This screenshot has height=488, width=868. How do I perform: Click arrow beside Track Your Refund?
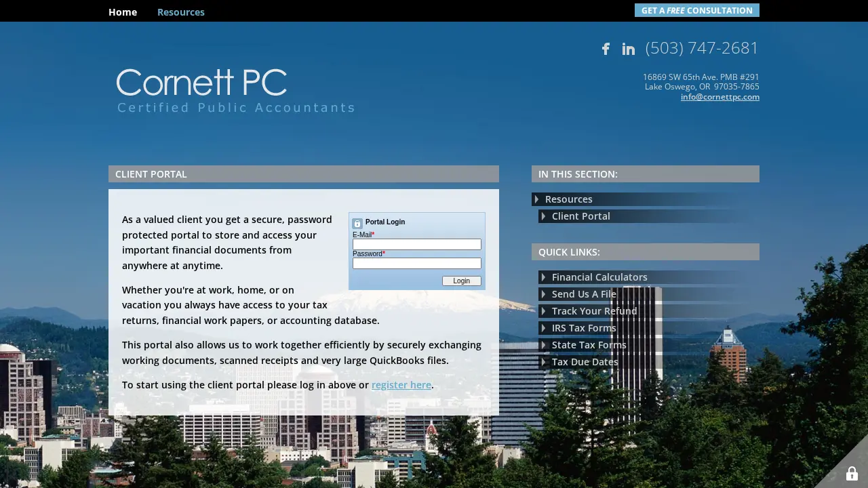543,311
